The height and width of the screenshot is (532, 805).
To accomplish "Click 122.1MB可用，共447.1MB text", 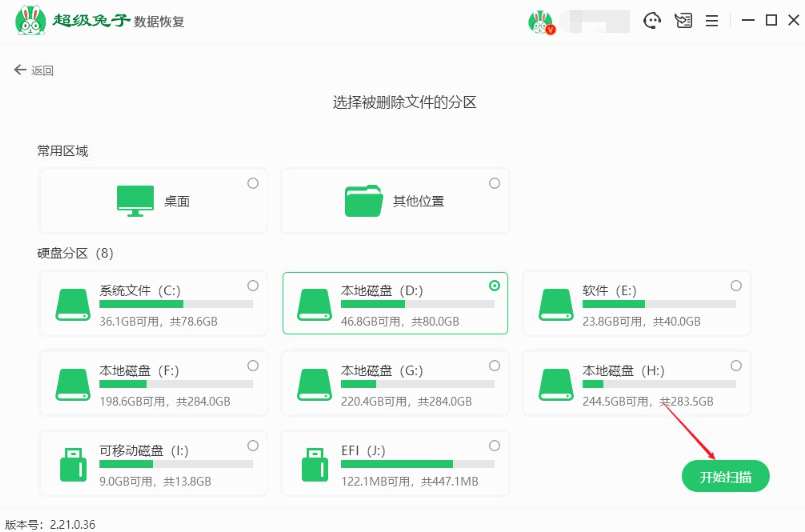I will pos(410,482).
